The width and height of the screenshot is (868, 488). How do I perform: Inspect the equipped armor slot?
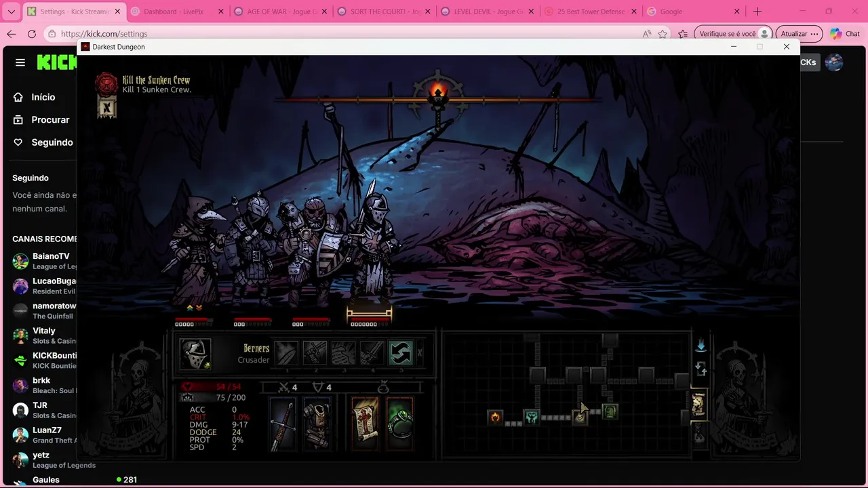316,424
